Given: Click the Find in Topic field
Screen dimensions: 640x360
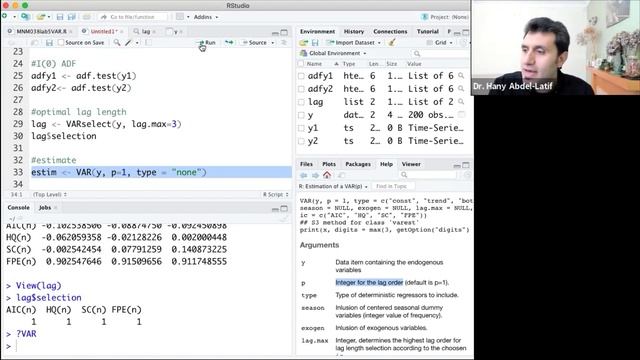Looking at the screenshot, I should pos(392,186).
